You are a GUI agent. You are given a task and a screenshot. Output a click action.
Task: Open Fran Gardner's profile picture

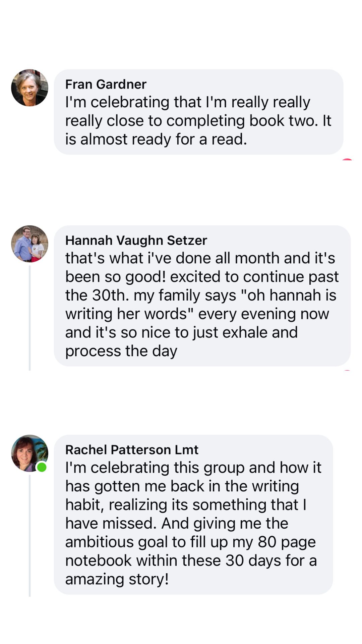29,88
